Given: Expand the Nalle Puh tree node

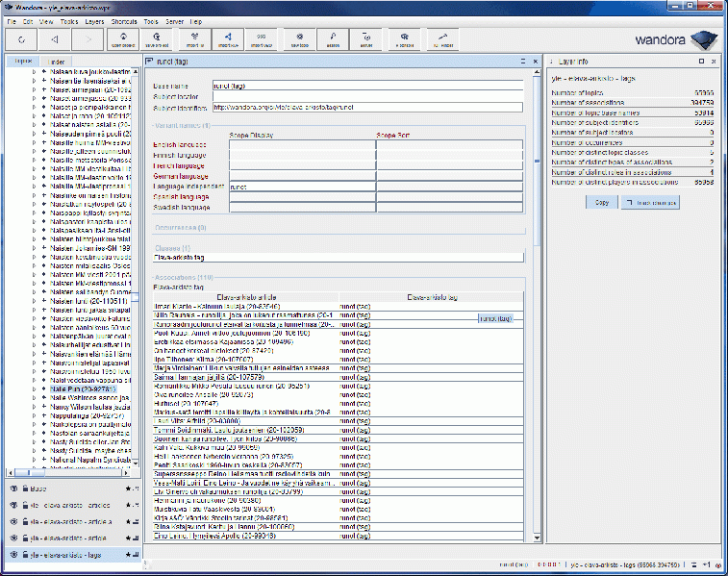Looking at the screenshot, I should 33,388.
